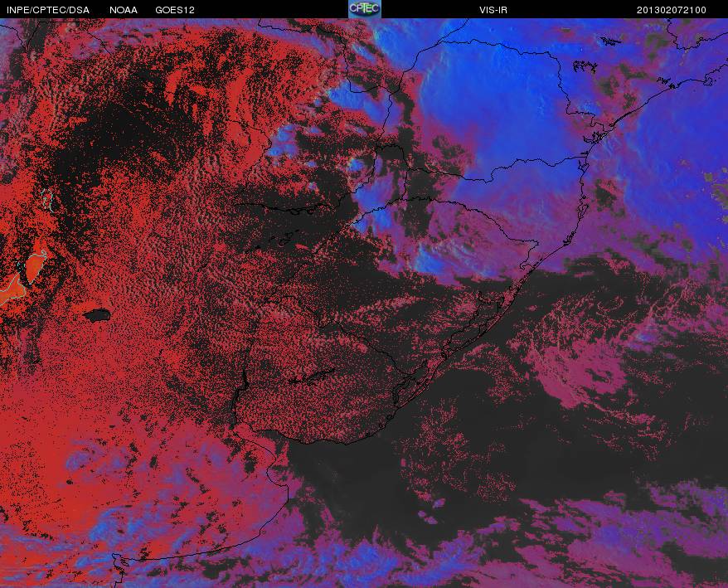
Task: Select the 201302072100 timestamp
Action: click(672, 10)
